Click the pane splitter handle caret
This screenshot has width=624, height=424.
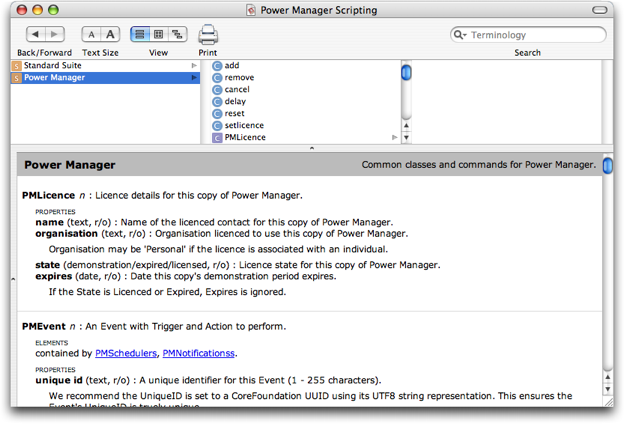coord(312,148)
